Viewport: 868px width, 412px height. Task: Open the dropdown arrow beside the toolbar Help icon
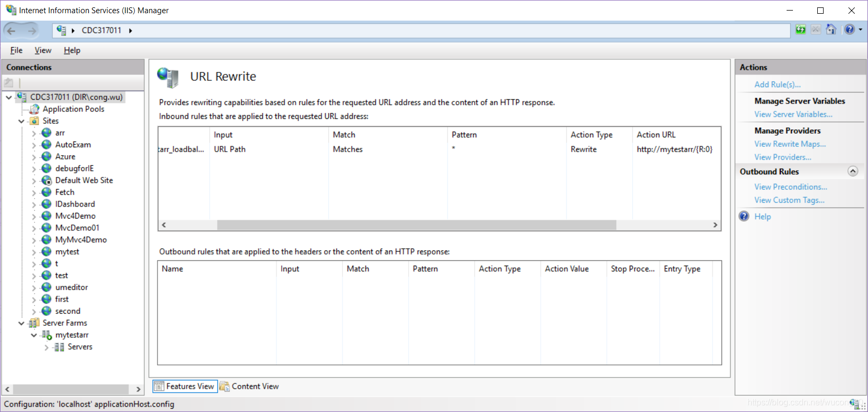tap(861, 30)
